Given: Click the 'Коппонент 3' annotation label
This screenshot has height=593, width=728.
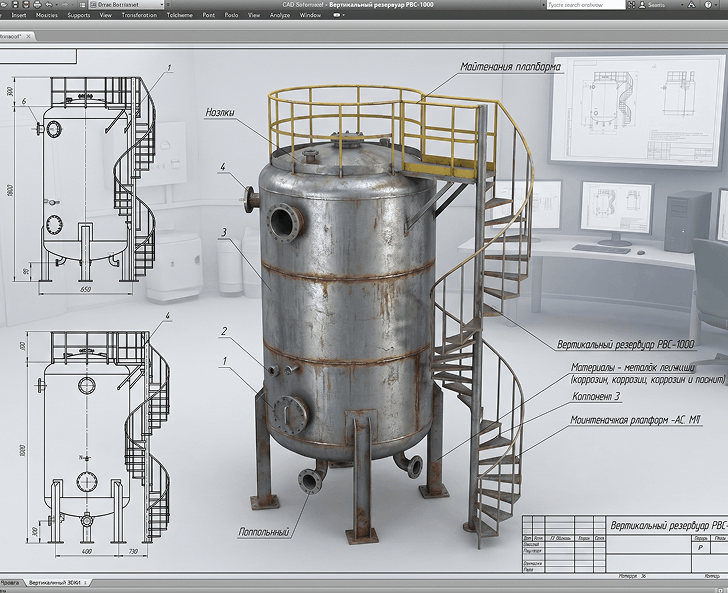Looking at the screenshot, I should [596, 397].
